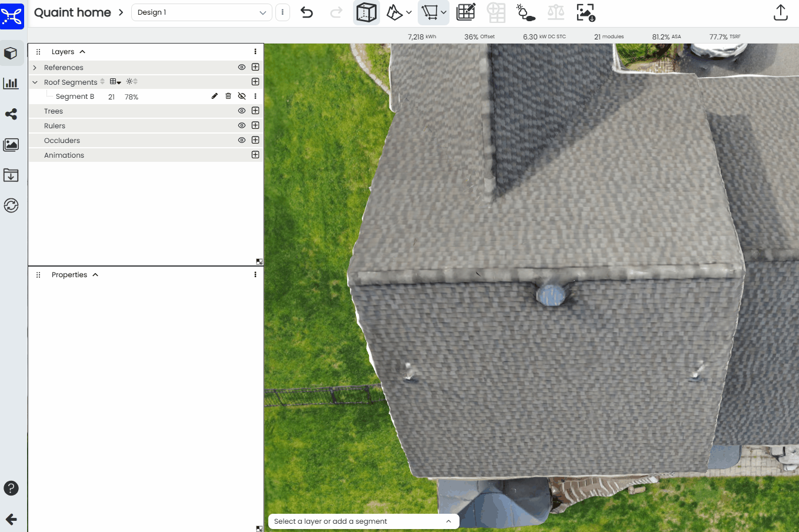Screen dimensions: 799x532
Task: Open the Design 1 dropdown
Action: pyautogui.click(x=201, y=12)
